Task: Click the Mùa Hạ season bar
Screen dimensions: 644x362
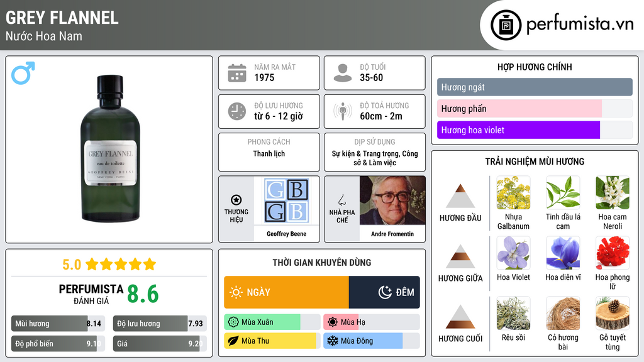Action: (371, 322)
